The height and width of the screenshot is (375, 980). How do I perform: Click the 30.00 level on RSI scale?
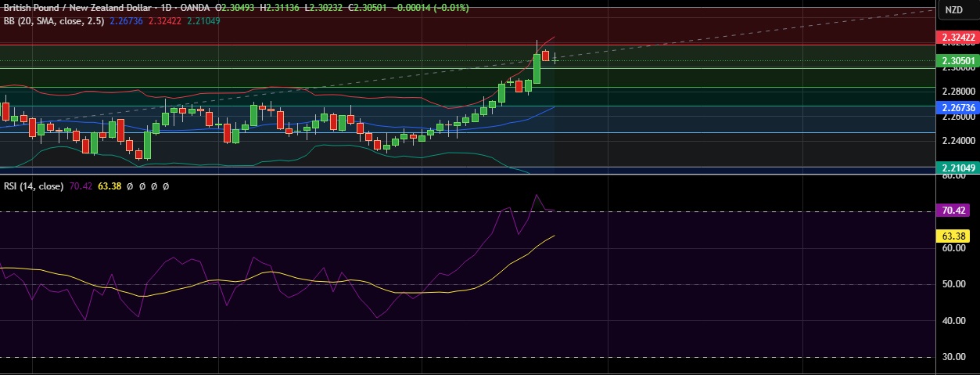[x=957, y=357]
